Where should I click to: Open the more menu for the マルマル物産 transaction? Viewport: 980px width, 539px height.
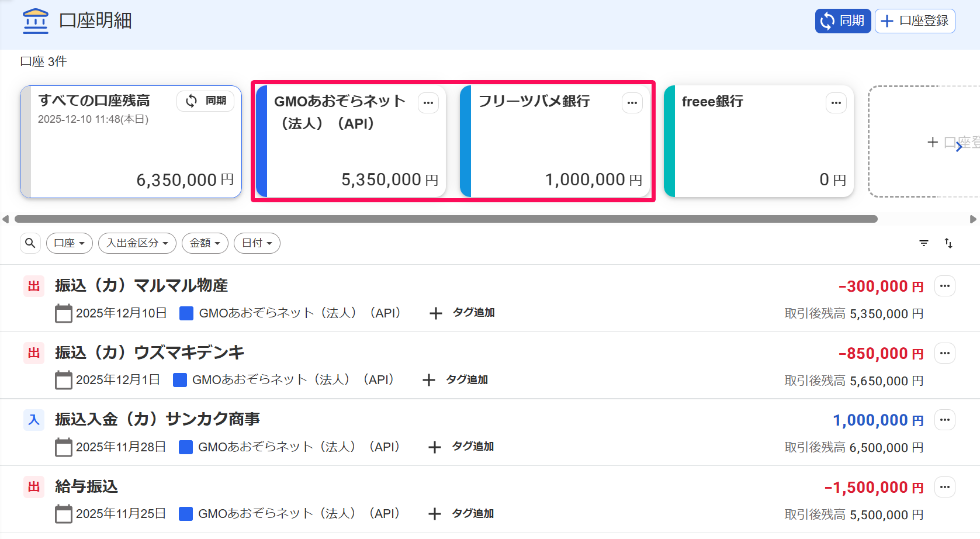point(945,286)
